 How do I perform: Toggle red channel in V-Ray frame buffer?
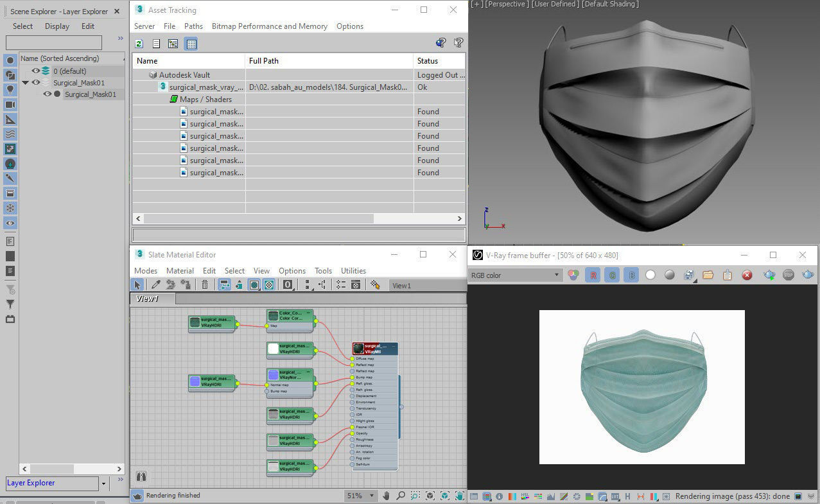tap(593, 275)
